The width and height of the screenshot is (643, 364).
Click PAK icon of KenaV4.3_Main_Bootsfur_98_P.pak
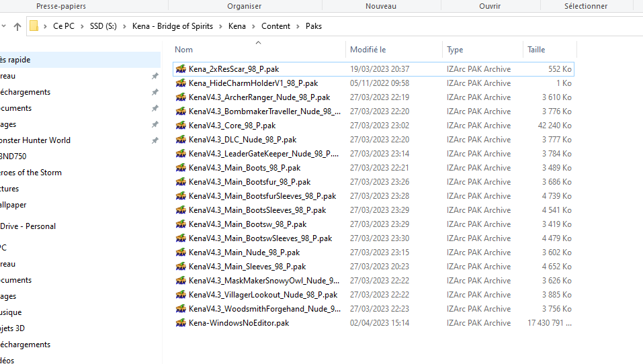pos(181,182)
